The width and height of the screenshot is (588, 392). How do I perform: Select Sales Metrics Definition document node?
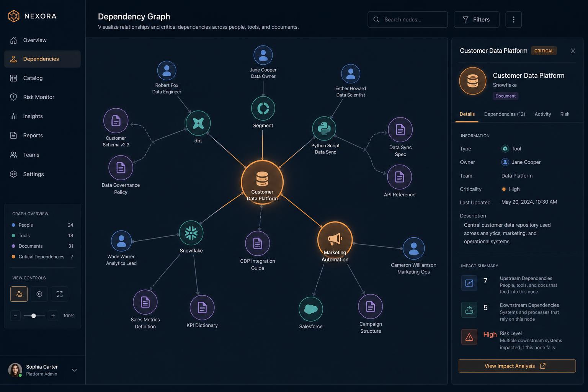145,302
